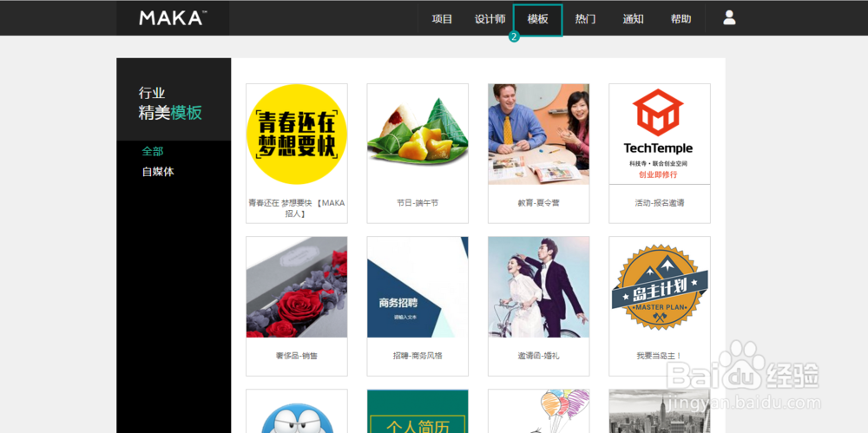Screen dimensions: 868x433
Task: Open the 青春还在 梦想要快 yellow template thumbnail
Action: (297, 134)
